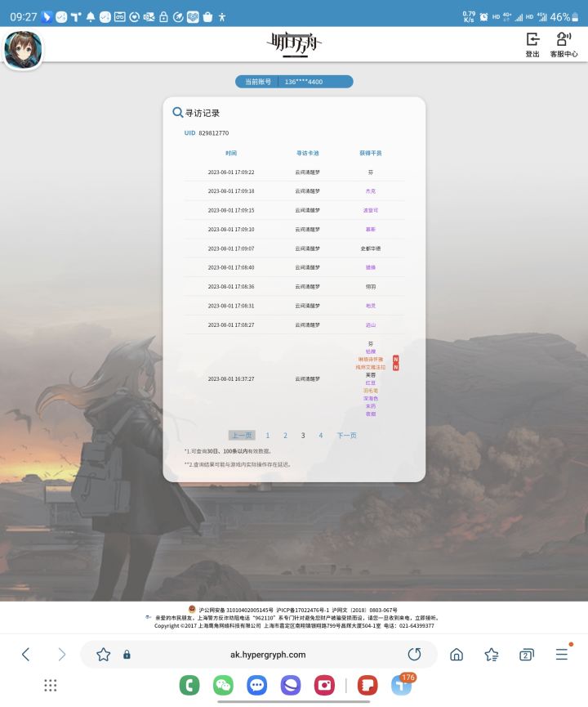The image size is (588, 707).
Task: Go to previous page 上一页
Action: 242,435
